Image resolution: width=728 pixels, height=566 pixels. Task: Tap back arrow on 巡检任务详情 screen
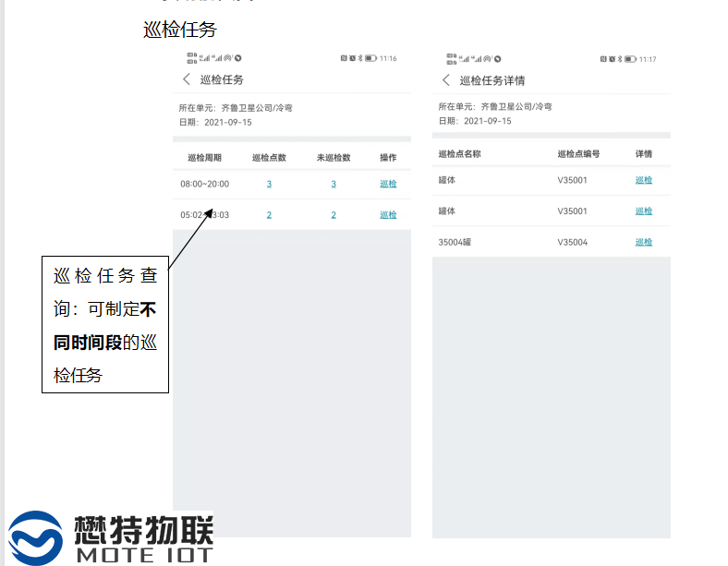click(x=446, y=80)
